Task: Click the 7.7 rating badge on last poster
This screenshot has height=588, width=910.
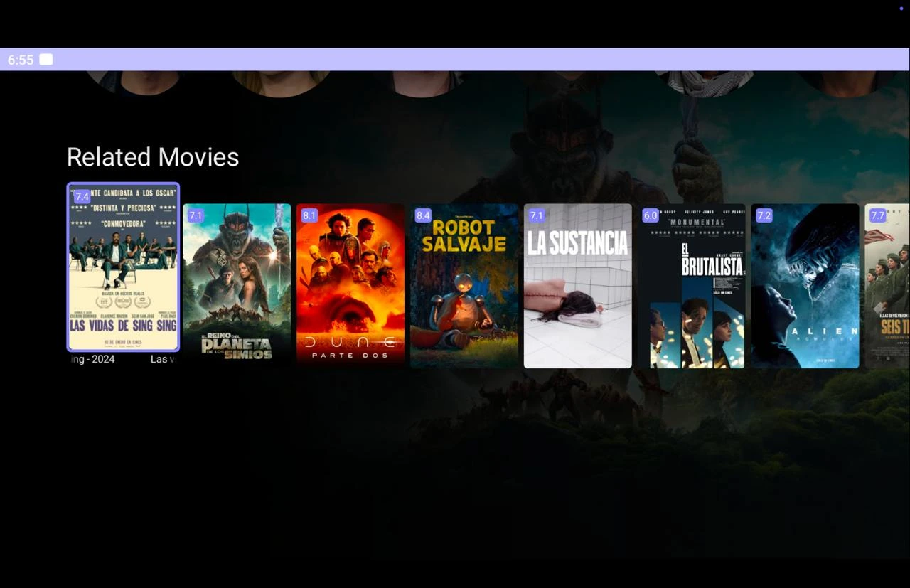Action: point(878,215)
